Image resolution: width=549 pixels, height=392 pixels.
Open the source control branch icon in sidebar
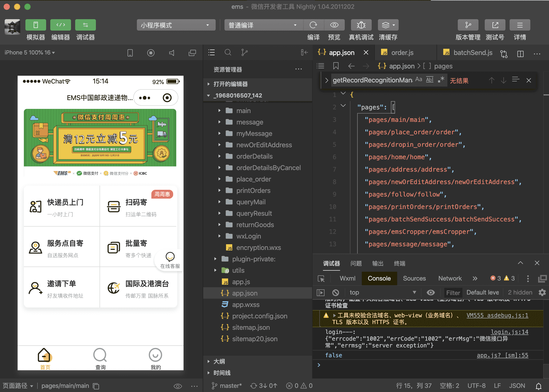coord(244,53)
